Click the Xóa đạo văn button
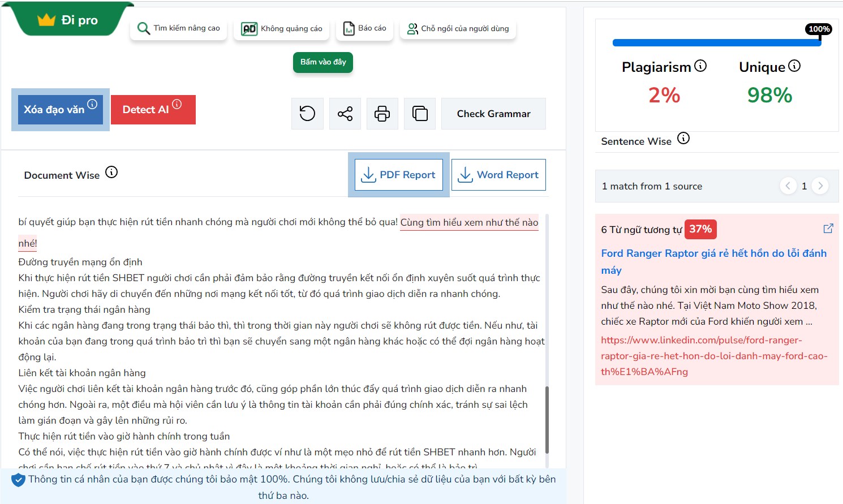843x504 pixels. (60, 110)
